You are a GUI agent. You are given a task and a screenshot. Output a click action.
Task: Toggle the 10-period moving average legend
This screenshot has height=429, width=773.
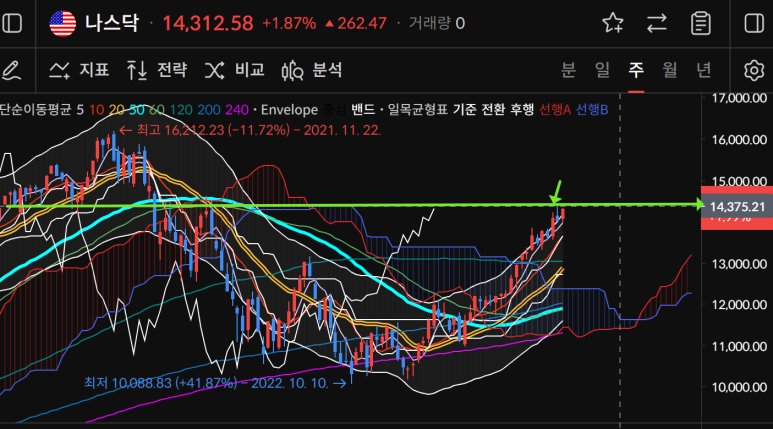click(96, 109)
